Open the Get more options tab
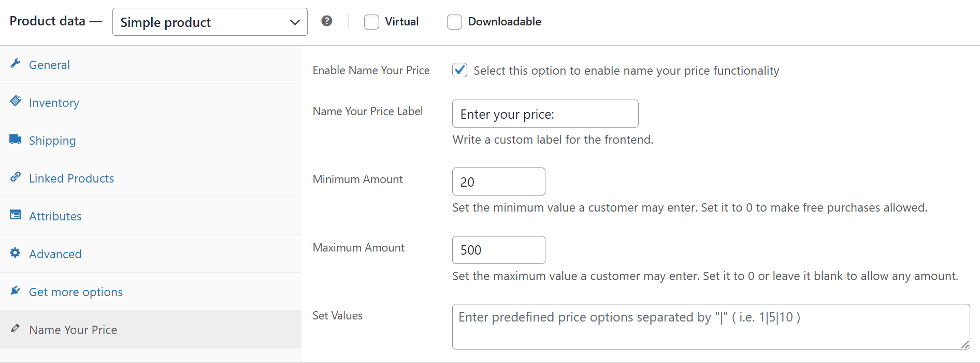 [150, 292]
